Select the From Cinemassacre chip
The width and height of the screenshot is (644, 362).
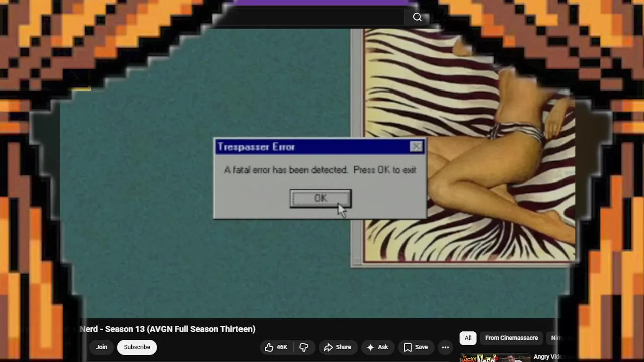(x=511, y=338)
